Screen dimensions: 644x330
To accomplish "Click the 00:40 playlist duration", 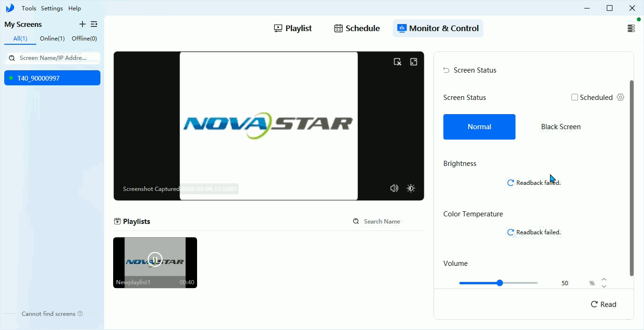I will pyautogui.click(x=187, y=282).
